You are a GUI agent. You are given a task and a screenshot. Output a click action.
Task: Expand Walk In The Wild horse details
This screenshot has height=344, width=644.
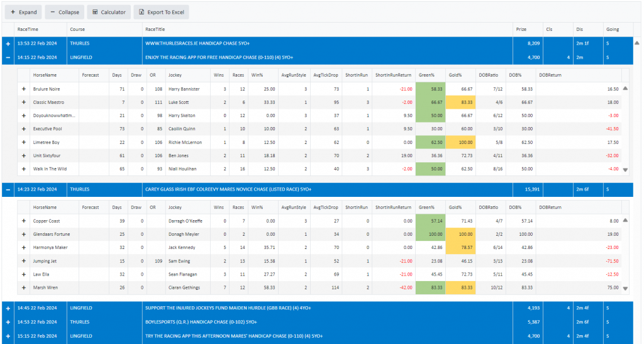tap(24, 169)
